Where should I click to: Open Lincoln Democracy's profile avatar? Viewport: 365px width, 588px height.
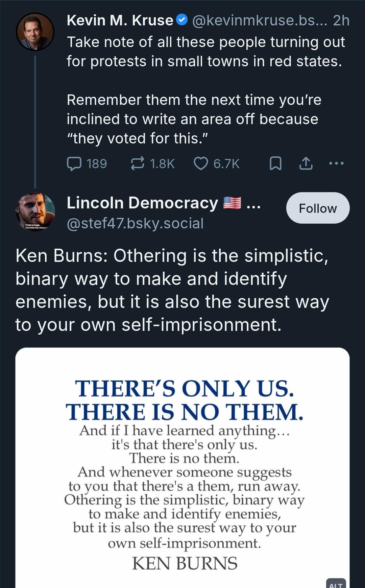pos(35,212)
